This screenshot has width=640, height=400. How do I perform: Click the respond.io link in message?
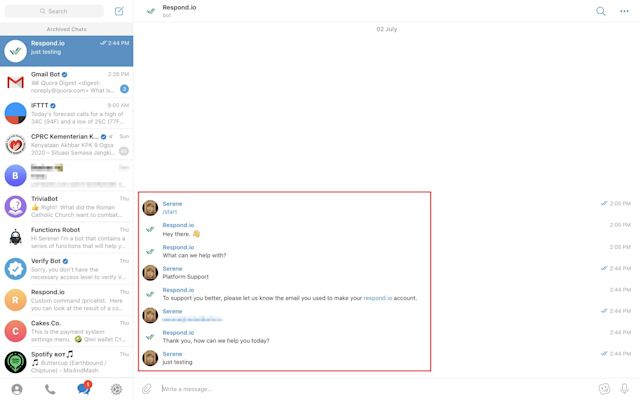378,298
